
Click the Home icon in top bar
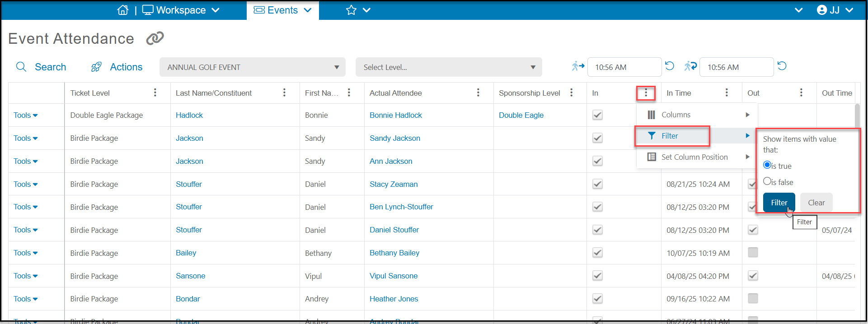(x=123, y=10)
